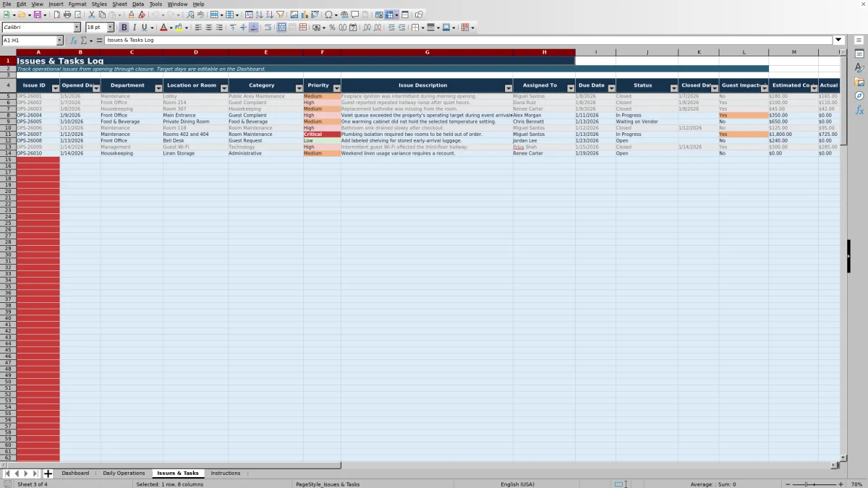Click the Merge and Center Cells icon
Image resolution: width=868 pixels, height=488 pixels.
282,27
